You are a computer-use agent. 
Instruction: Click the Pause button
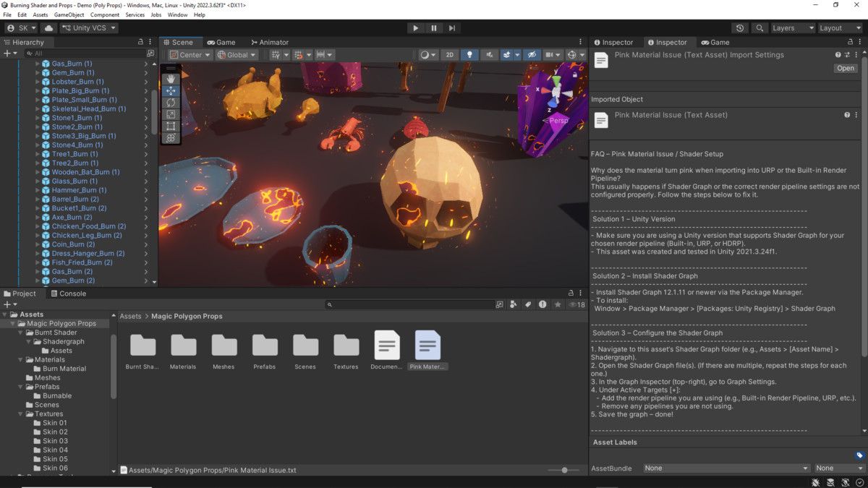(x=434, y=28)
